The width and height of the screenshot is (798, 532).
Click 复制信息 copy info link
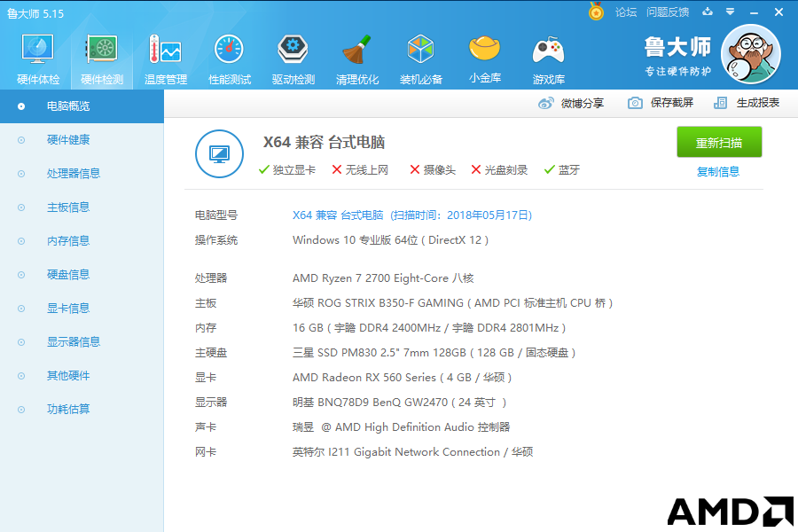(718, 171)
